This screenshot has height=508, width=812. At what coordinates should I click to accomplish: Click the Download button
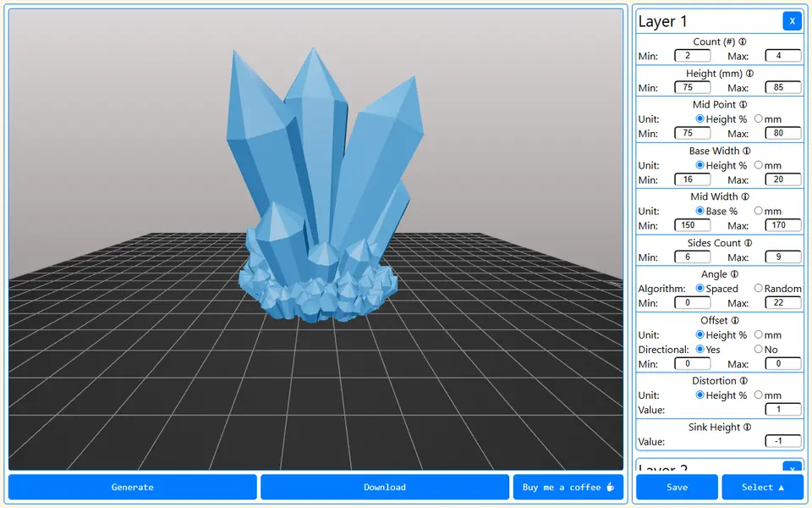(x=385, y=487)
